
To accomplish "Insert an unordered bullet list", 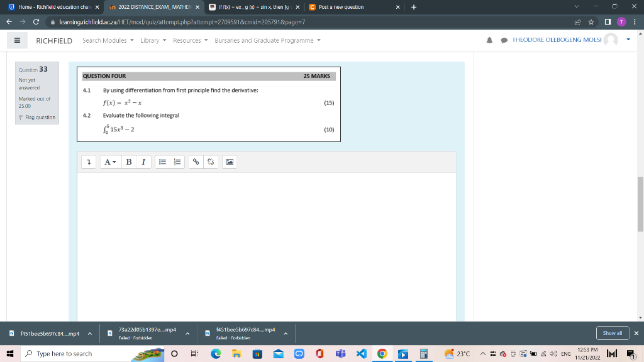I will point(162,162).
